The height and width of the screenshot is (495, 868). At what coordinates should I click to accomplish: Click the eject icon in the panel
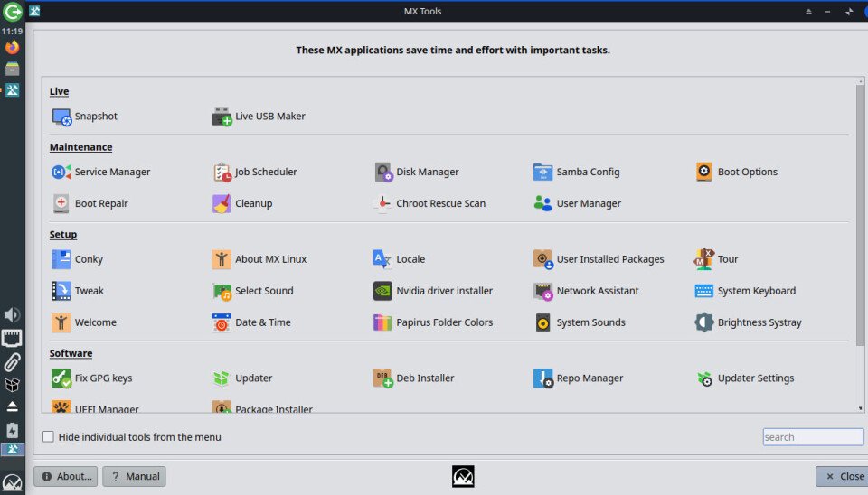[x=12, y=406]
